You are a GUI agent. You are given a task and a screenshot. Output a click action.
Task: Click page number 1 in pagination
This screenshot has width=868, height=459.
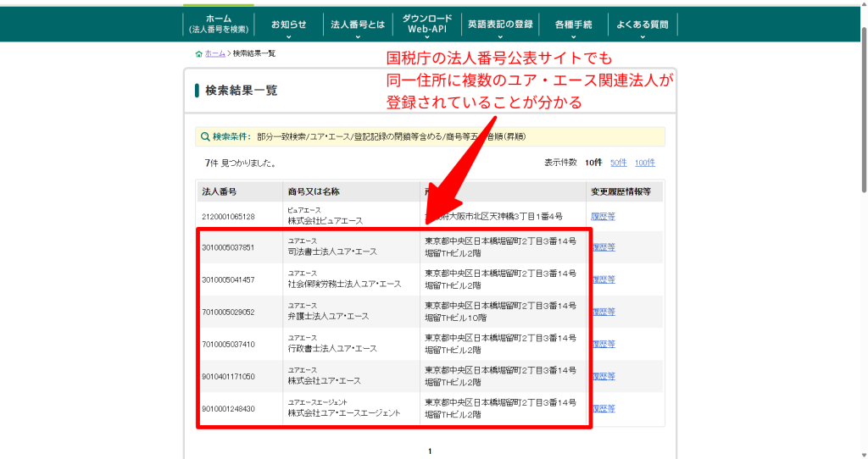click(430, 451)
